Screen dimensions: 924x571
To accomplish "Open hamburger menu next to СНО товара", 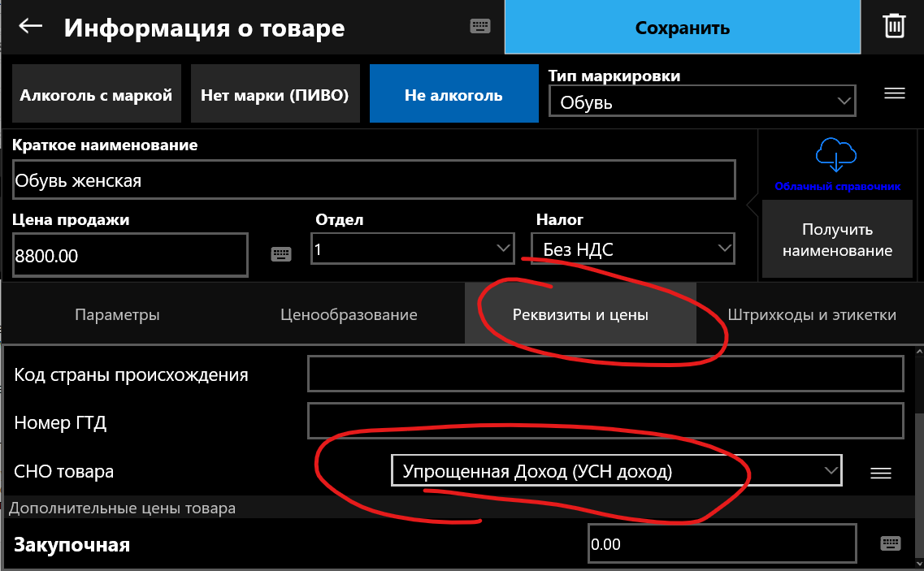I will click(881, 473).
